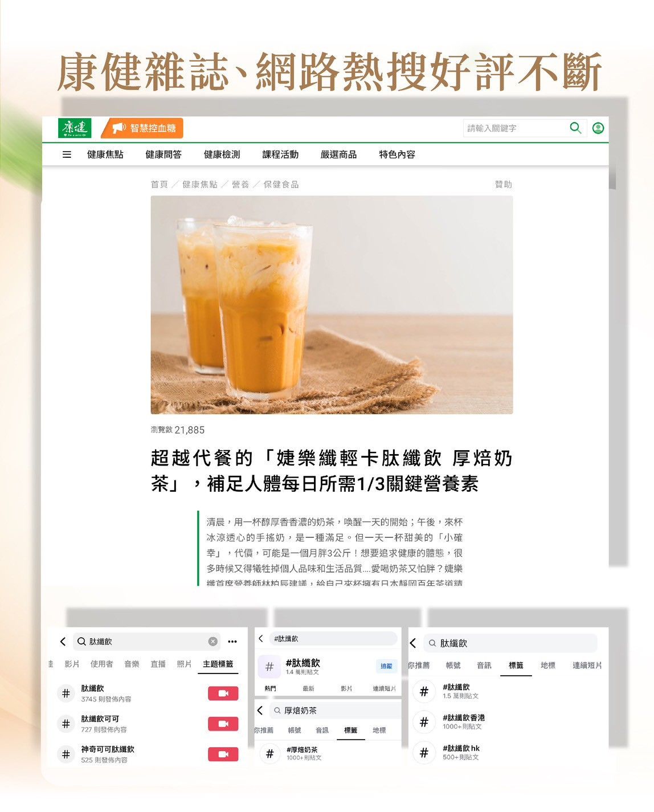Go back from the 厚焙奶茶 search
The image size is (654, 812).
260,711
